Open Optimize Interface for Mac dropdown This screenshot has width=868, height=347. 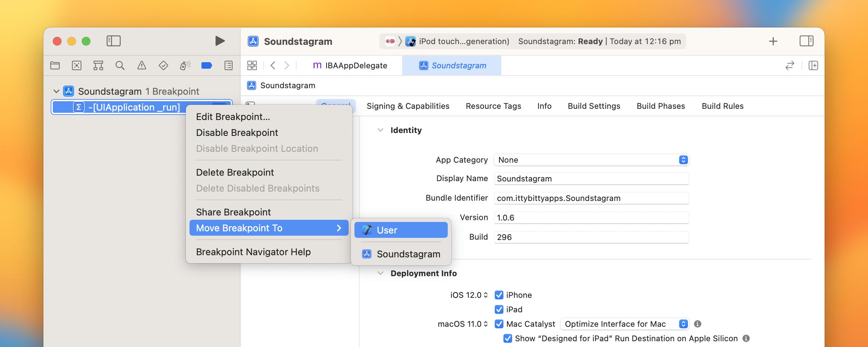(625, 324)
